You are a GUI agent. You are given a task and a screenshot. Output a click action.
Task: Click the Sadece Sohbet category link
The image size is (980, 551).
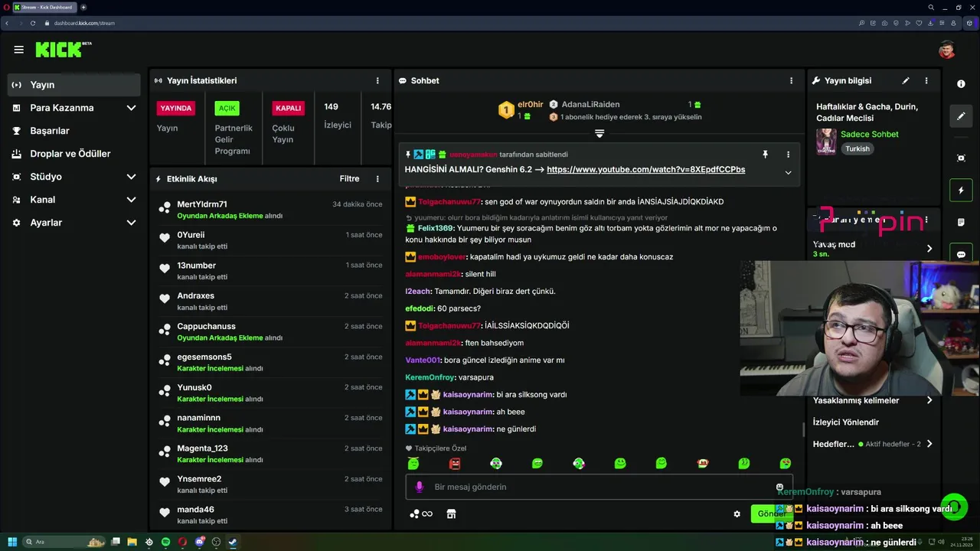(870, 135)
